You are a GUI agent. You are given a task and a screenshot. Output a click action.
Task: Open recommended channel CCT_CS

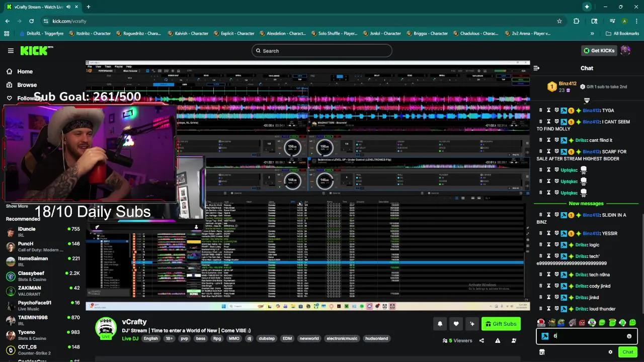click(43, 350)
